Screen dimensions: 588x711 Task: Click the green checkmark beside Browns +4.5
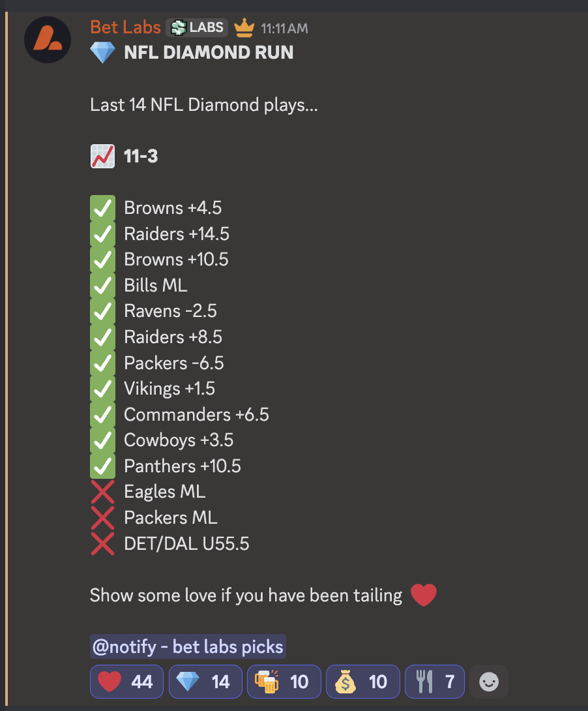102,208
